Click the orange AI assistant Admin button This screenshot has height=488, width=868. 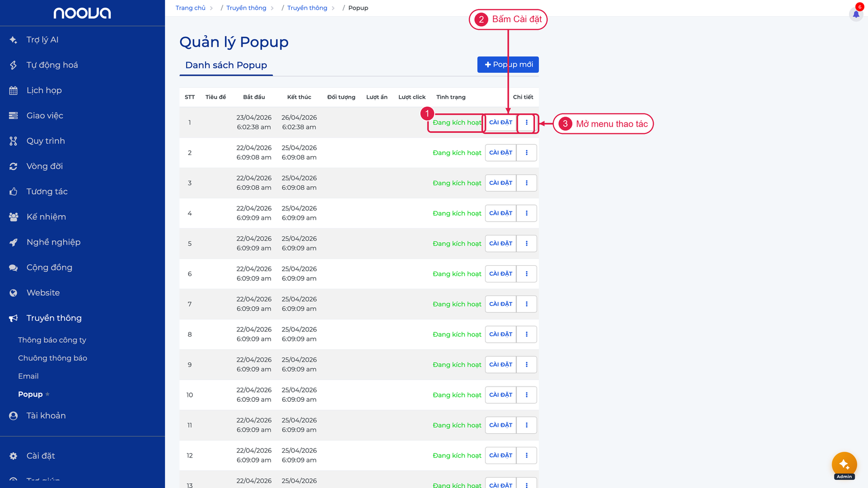coord(844,465)
